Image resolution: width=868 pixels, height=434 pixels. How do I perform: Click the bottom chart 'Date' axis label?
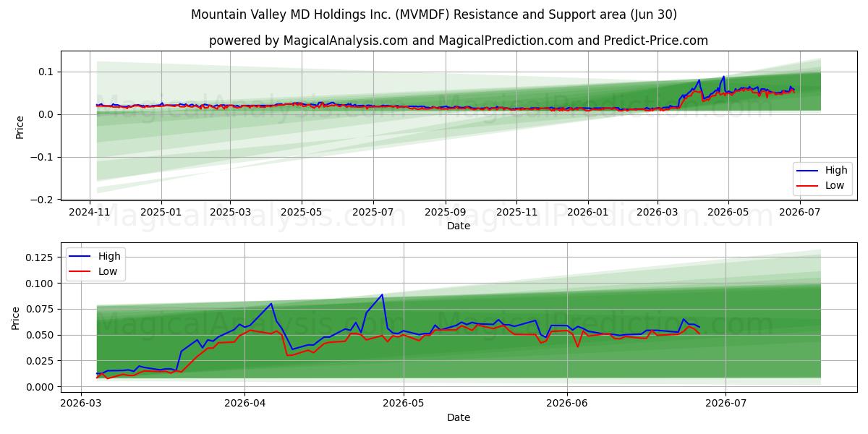[x=459, y=417]
